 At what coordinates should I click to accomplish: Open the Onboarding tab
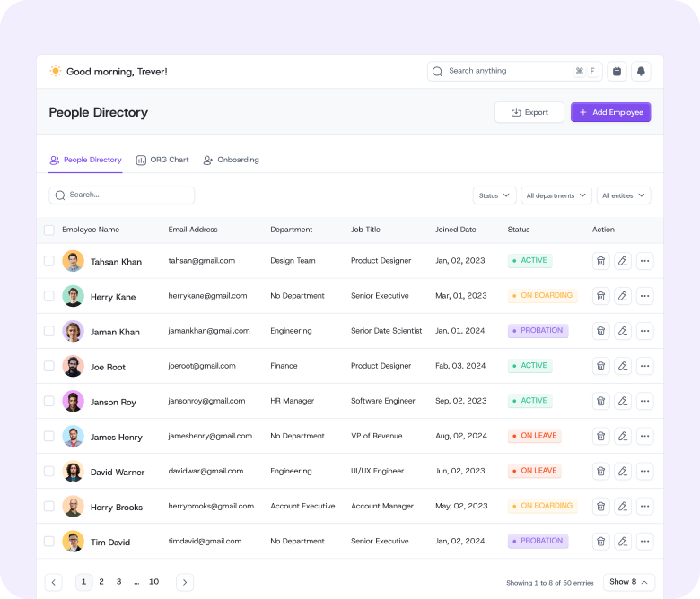231,160
